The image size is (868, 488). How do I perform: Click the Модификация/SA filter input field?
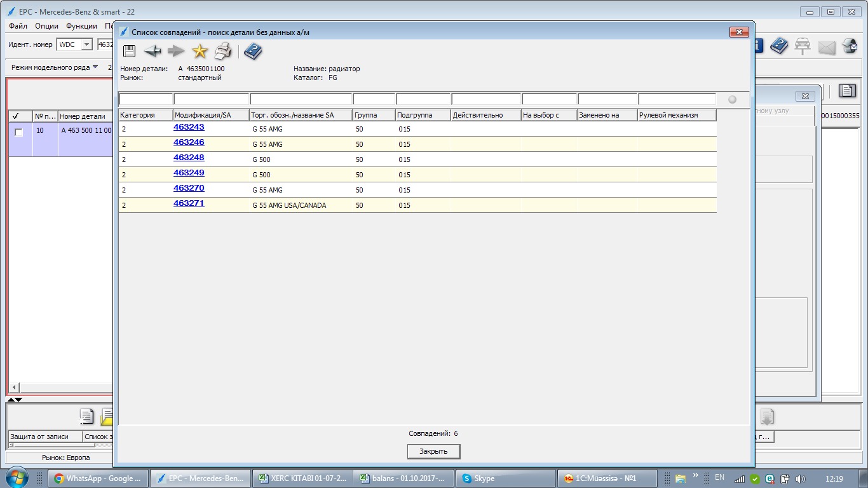[211, 99]
